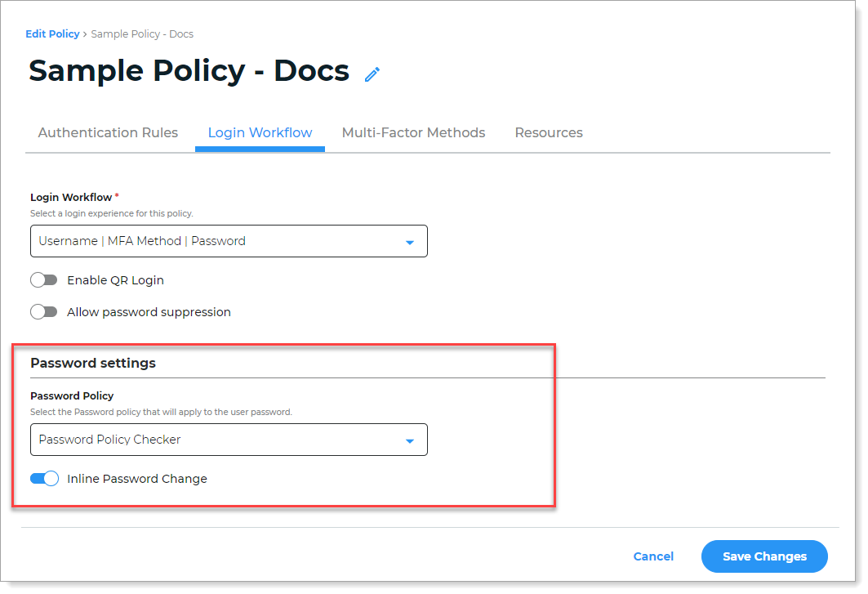This screenshot has height=594, width=868.
Task: Click the Login Workflow dropdown arrow
Action: pyautogui.click(x=410, y=242)
